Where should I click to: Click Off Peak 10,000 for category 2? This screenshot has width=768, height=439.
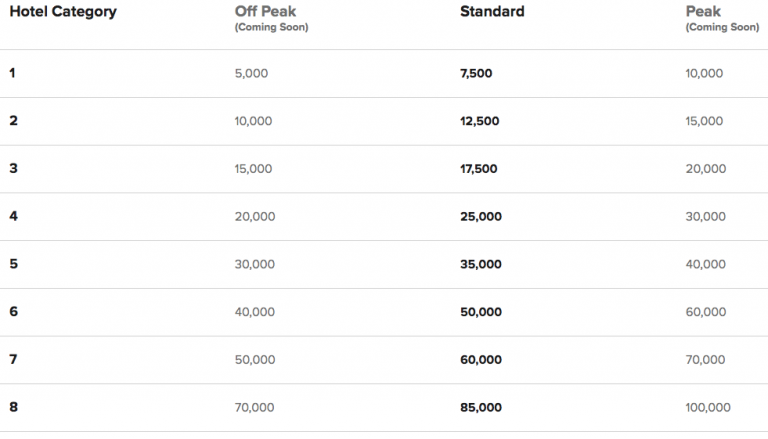point(253,121)
